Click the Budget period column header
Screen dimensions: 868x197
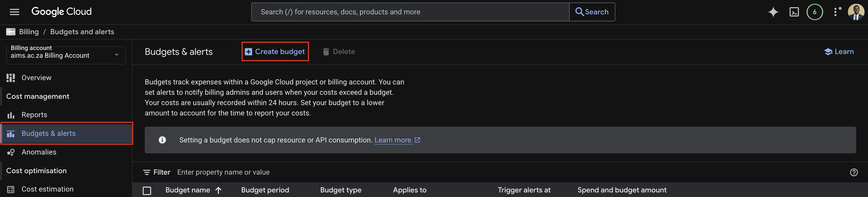[x=265, y=190]
